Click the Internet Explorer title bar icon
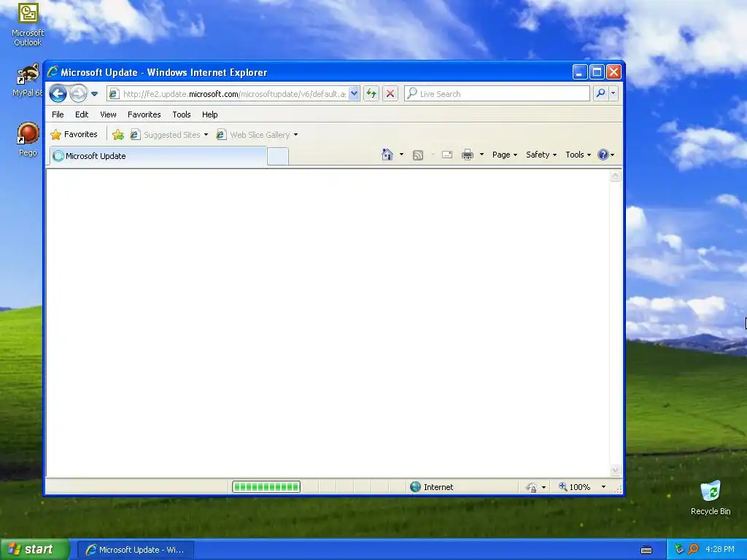Viewport: 747px width, 560px height. coord(53,72)
